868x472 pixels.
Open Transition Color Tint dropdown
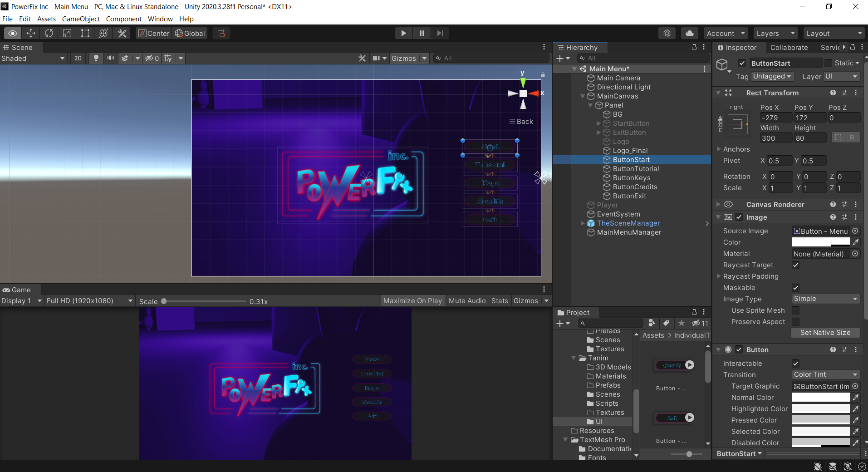click(826, 374)
